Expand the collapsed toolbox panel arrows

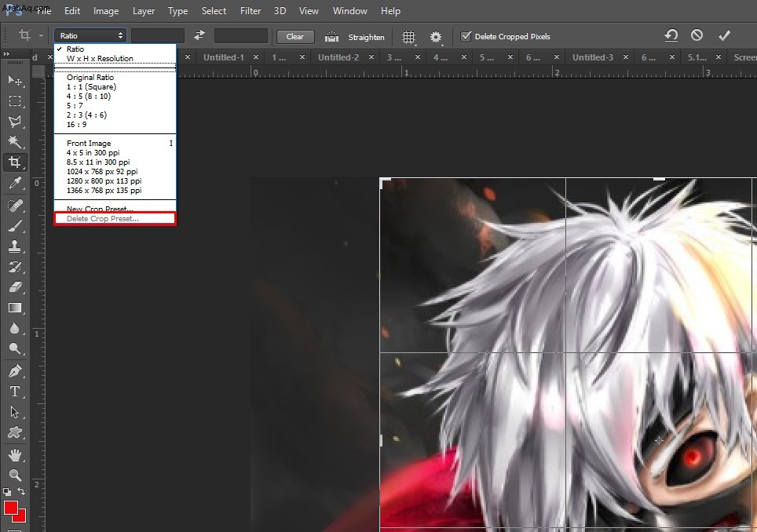7,54
